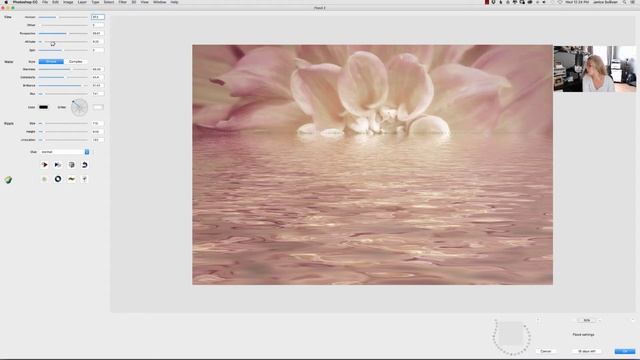Click the Perspective slider track
The width and height of the screenshot is (640, 360).
pyautogui.click(x=63, y=33)
